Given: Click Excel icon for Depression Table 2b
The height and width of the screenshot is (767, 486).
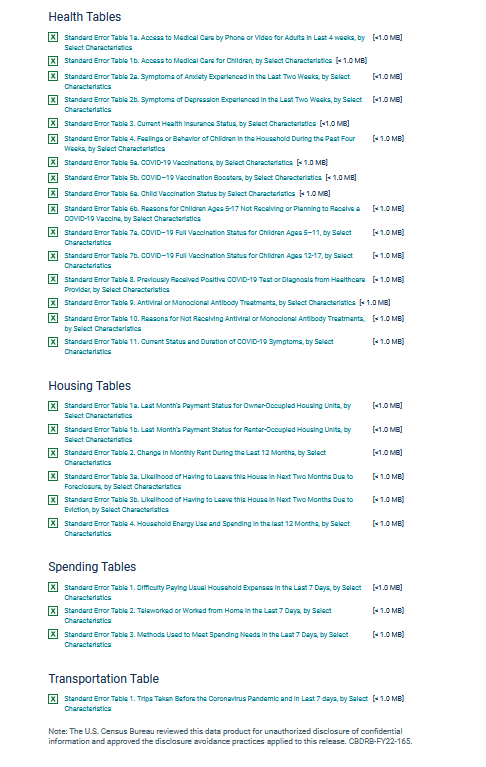Looking at the screenshot, I should [x=53, y=100].
